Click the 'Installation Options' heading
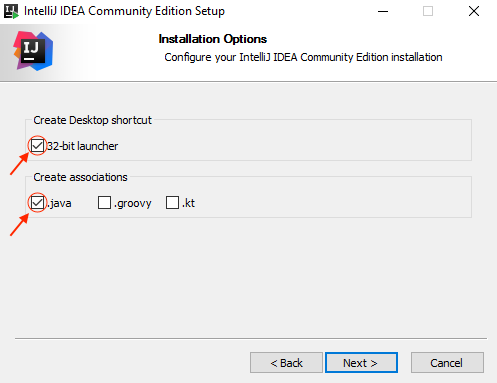This screenshot has width=497, height=383. [213, 39]
